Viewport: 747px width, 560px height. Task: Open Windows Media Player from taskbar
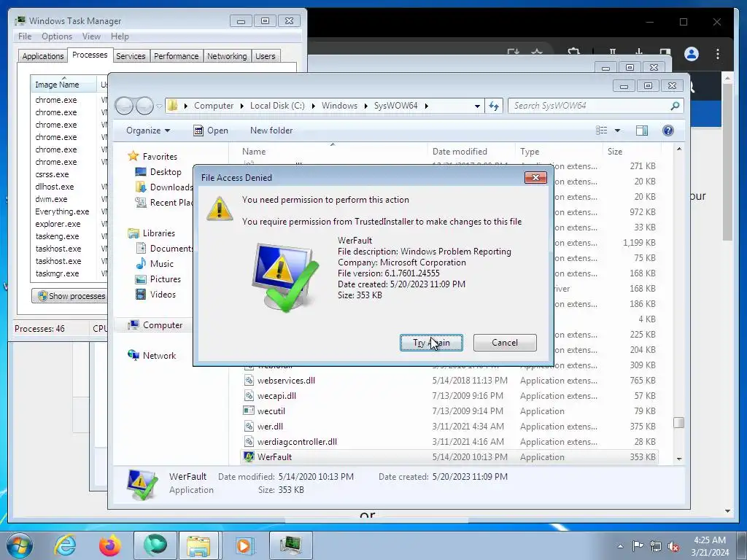[244, 545]
